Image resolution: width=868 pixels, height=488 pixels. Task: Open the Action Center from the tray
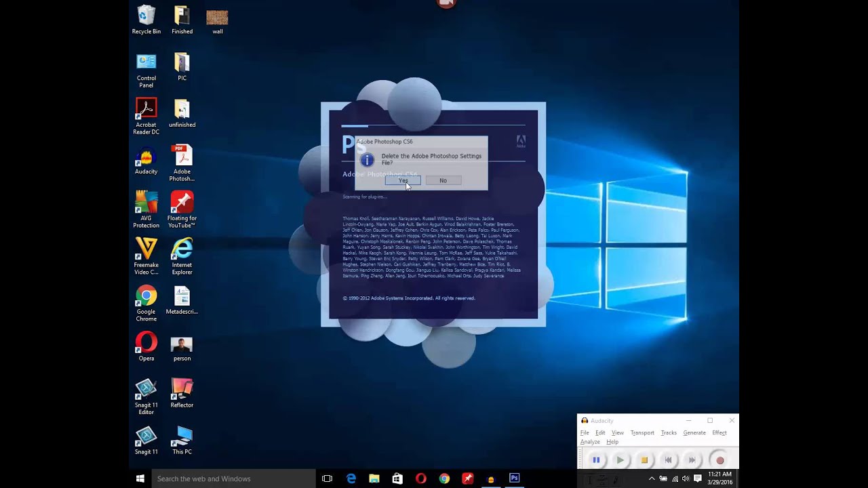click(698, 479)
